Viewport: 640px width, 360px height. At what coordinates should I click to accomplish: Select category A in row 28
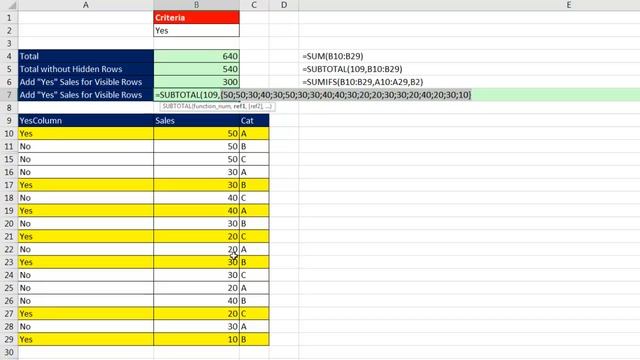tap(254, 326)
